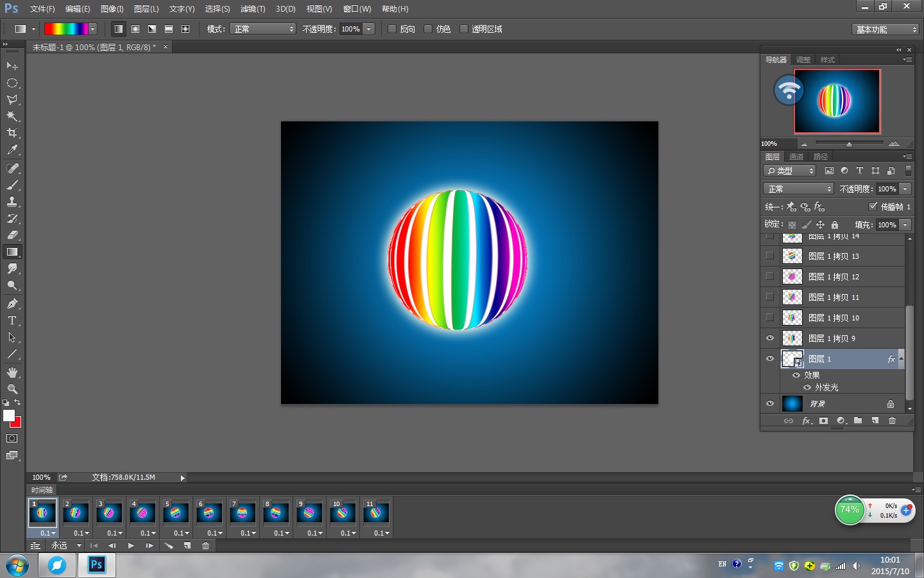Click the delete layer trash icon

point(892,421)
